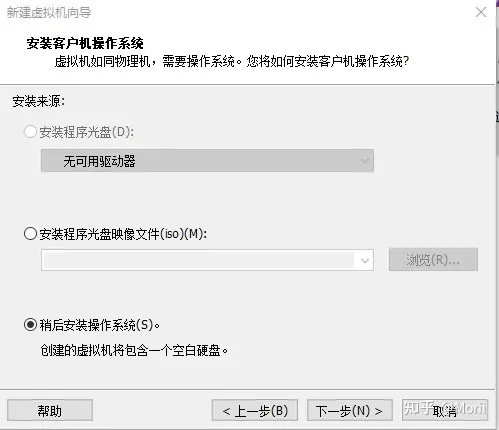The height and width of the screenshot is (430, 499).
Task: Click the 安装来源 section label
Action: coord(39,101)
